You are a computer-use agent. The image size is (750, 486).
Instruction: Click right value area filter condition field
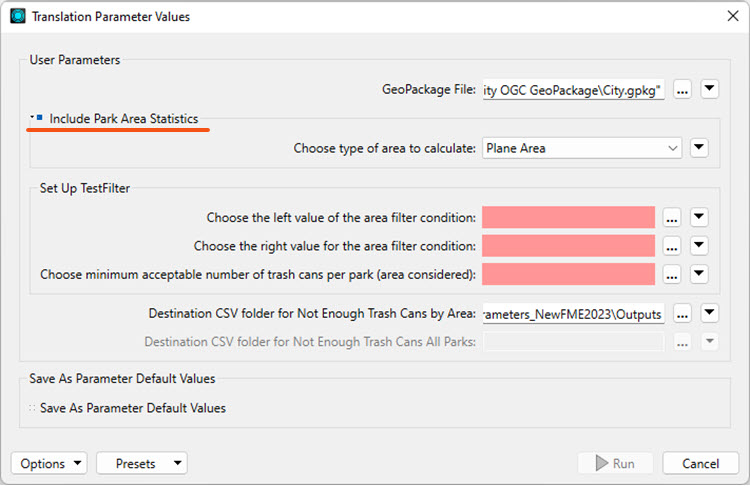coord(568,246)
